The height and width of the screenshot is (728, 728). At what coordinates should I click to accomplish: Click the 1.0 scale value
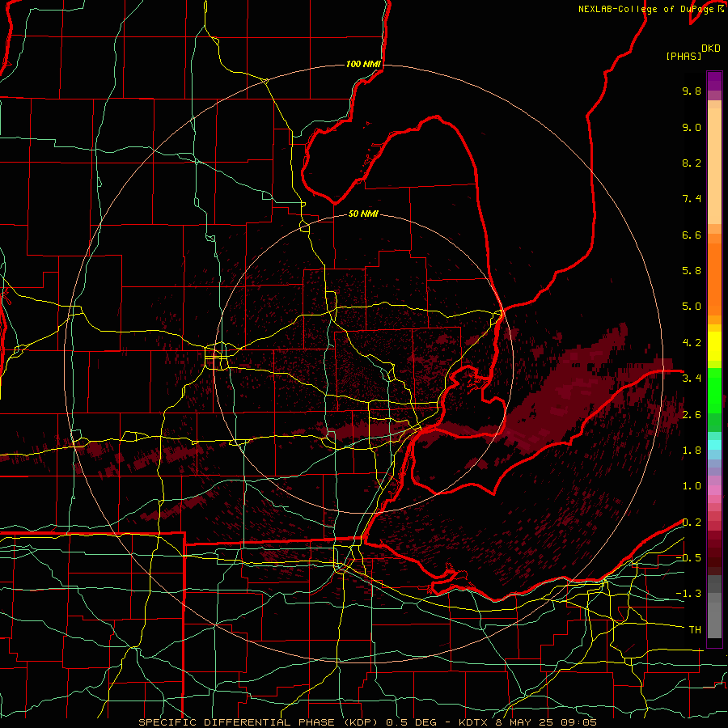[x=692, y=486]
